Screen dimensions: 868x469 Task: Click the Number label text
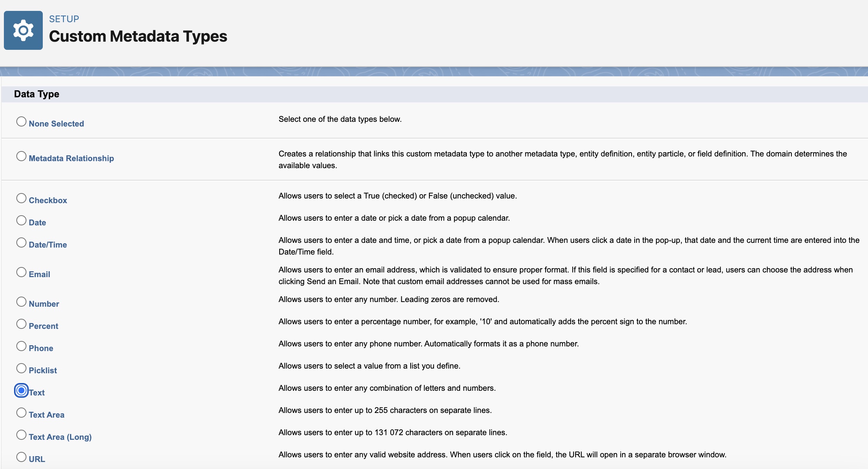(44, 304)
